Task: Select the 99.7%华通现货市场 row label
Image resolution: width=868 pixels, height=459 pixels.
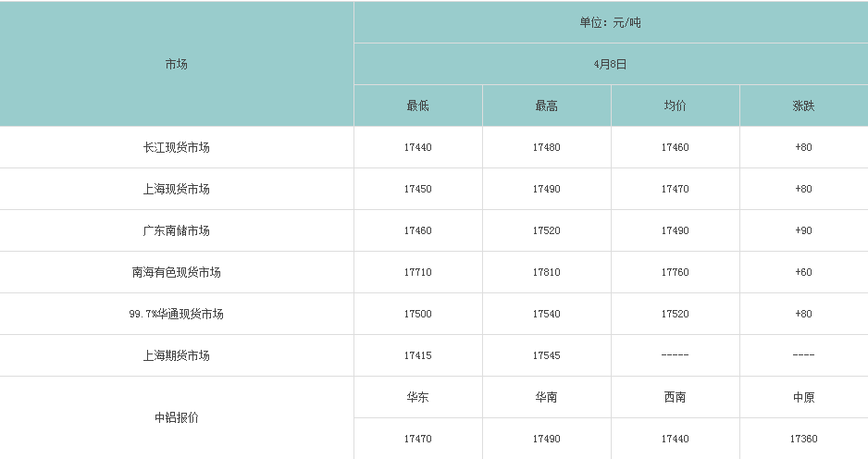Action: pos(176,314)
